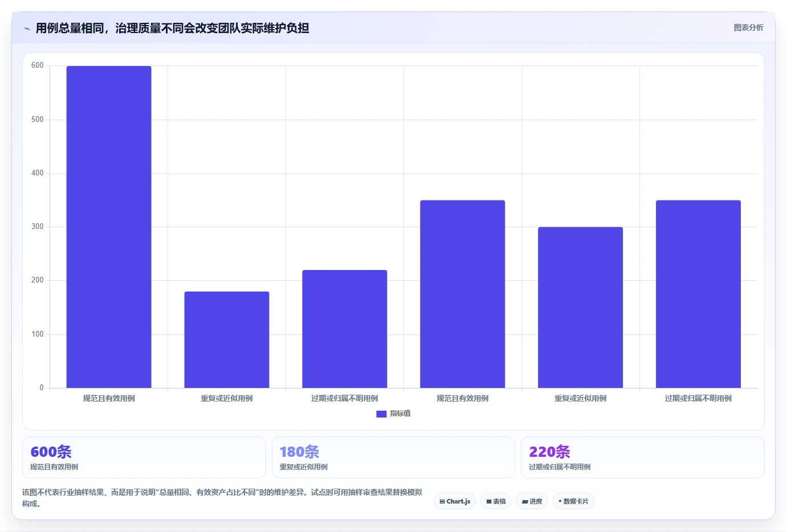Open the 220条 过期或归属不明用例 stat card
Viewport: 787px width, 532px height.
coord(643,457)
